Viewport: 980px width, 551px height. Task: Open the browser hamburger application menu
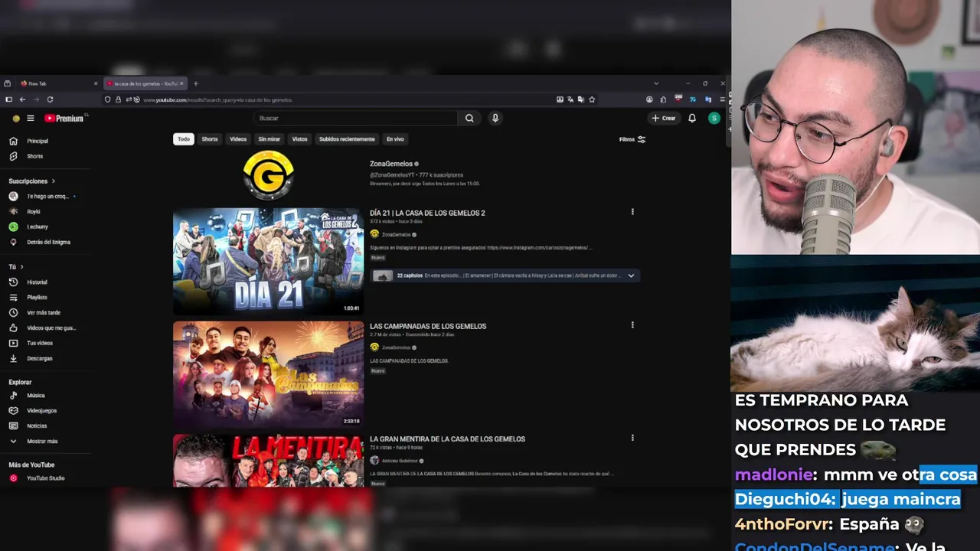(722, 99)
